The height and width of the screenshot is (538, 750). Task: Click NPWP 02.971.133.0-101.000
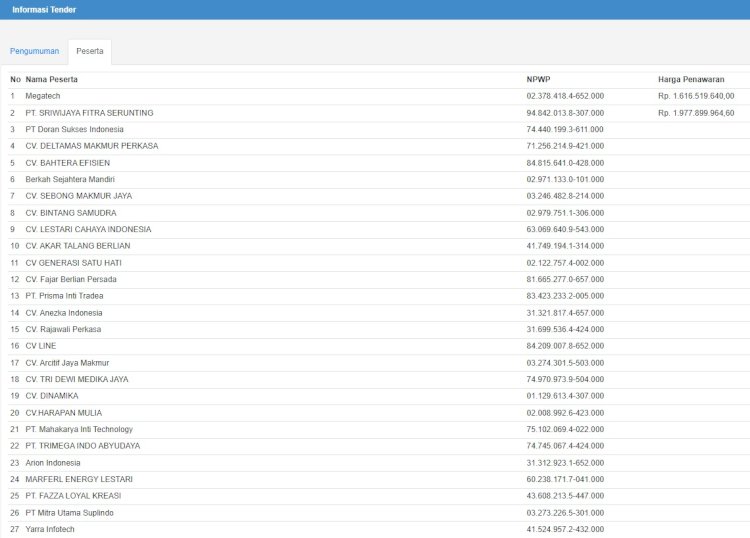pos(565,179)
